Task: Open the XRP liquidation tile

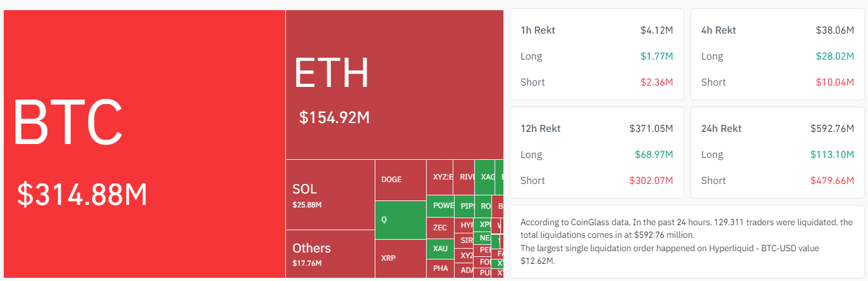Action: (x=400, y=258)
